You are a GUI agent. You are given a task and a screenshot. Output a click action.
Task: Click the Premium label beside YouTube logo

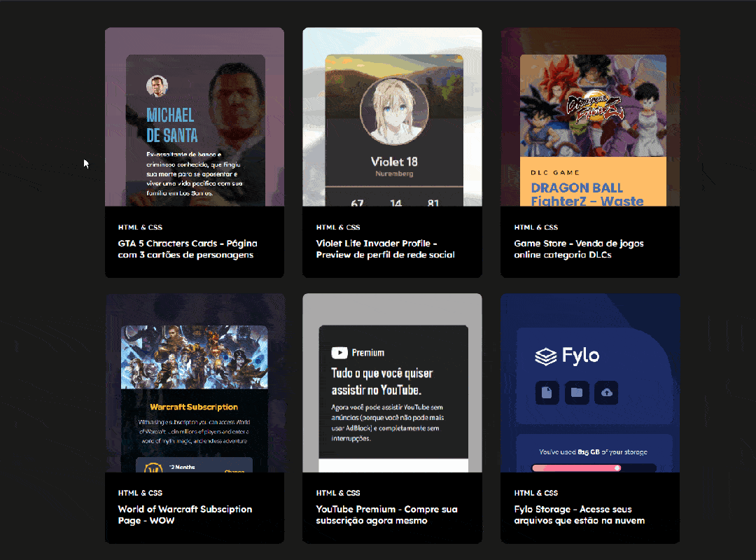point(368,353)
